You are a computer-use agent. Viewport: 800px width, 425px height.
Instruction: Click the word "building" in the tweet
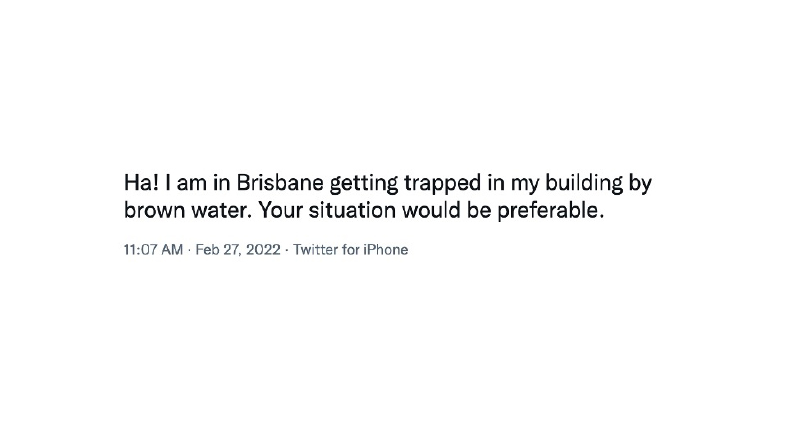pyautogui.click(x=573, y=184)
